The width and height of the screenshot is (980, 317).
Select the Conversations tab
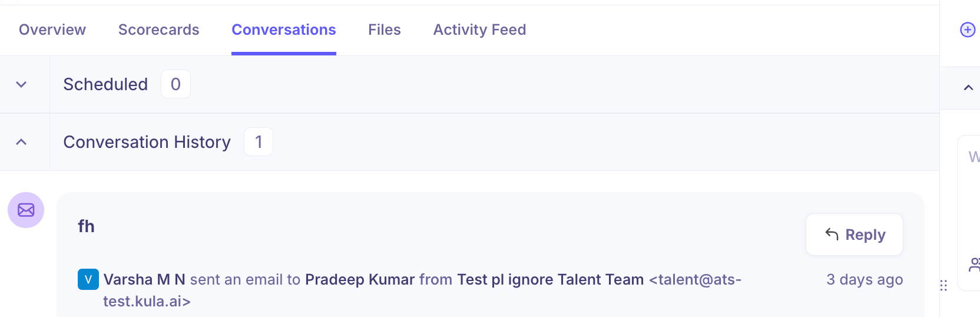[x=284, y=29]
